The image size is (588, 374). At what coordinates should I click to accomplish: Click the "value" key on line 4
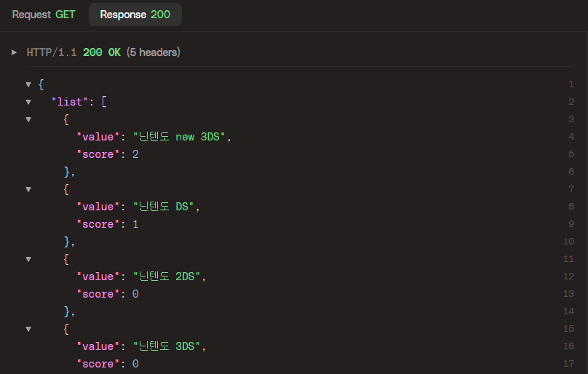click(x=98, y=137)
